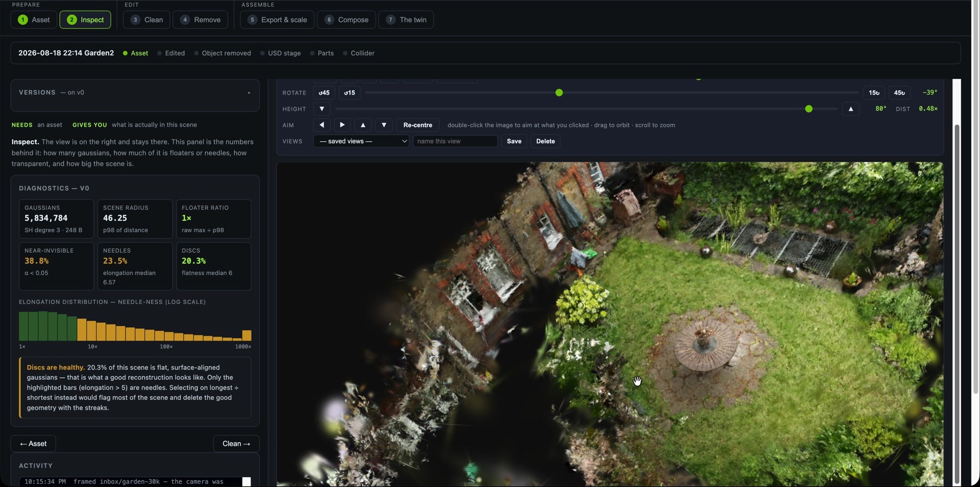Open the saved views dropdown
This screenshot has width=980, height=487.
[361, 141]
